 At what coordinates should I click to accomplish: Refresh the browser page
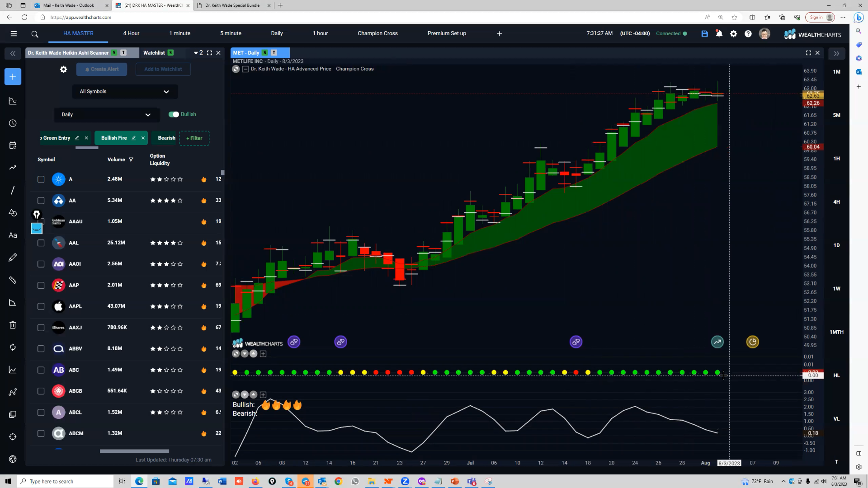point(24,17)
